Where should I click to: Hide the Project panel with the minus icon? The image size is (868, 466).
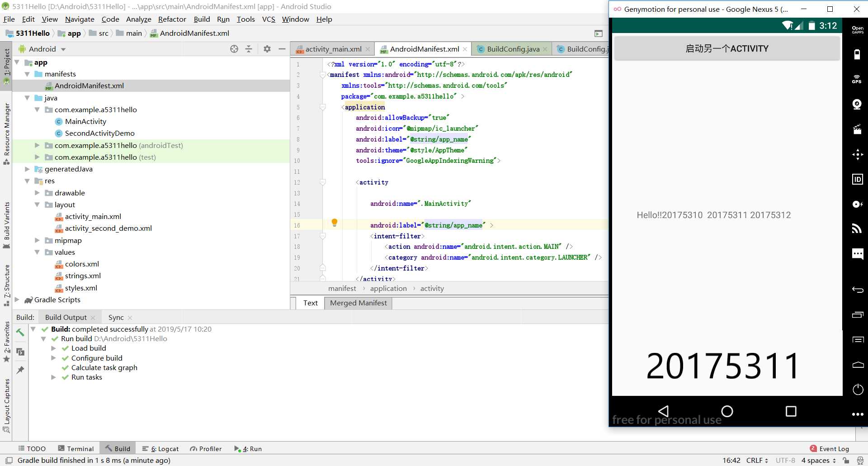(282, 49)
